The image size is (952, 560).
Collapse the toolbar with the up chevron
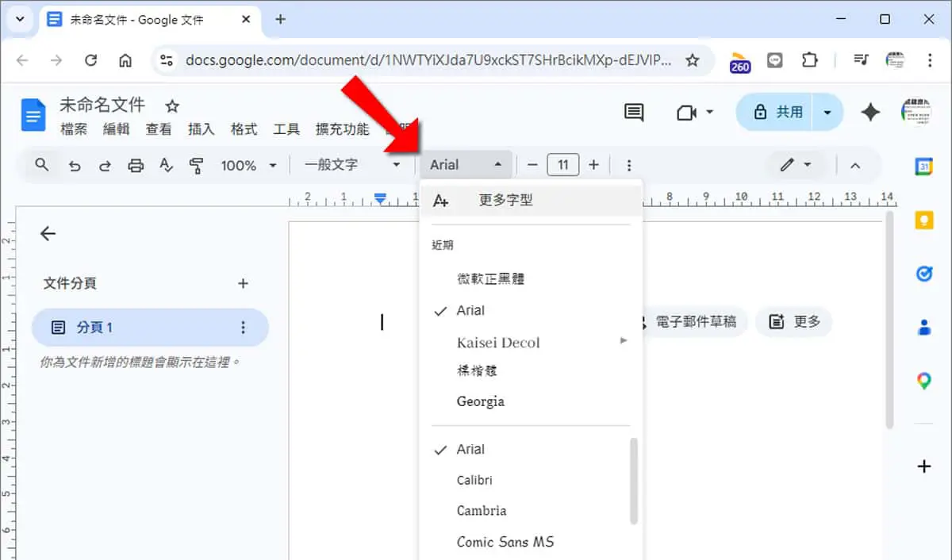(x=855, y=165)
